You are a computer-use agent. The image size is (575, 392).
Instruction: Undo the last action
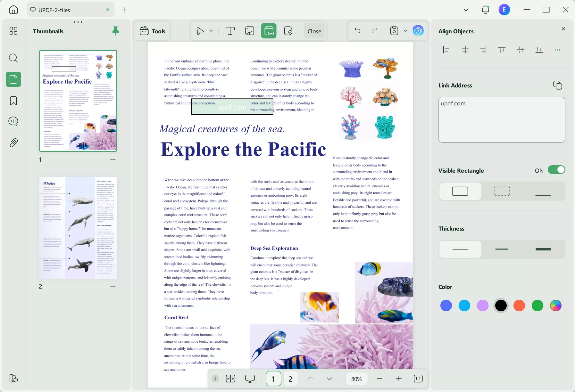point(357,31)
